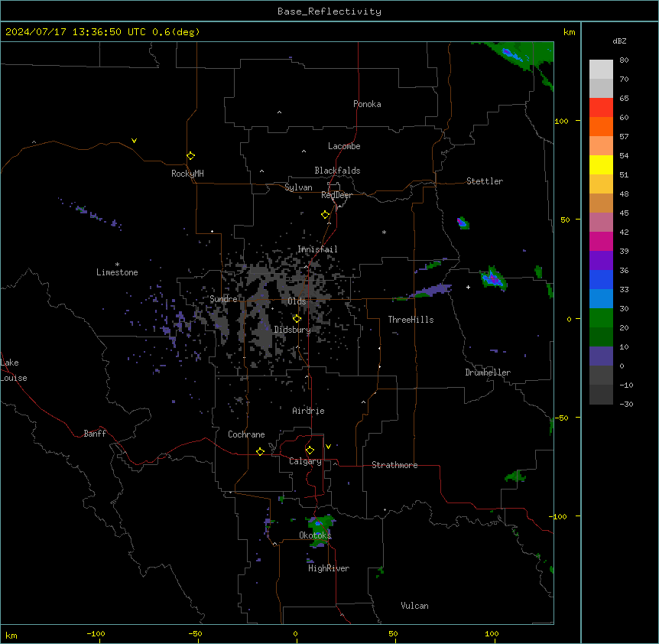The width and height of the screenshot is (659, 644).
Task: Select the green 30-20 dBZ legend swatch
Action: 601,318
